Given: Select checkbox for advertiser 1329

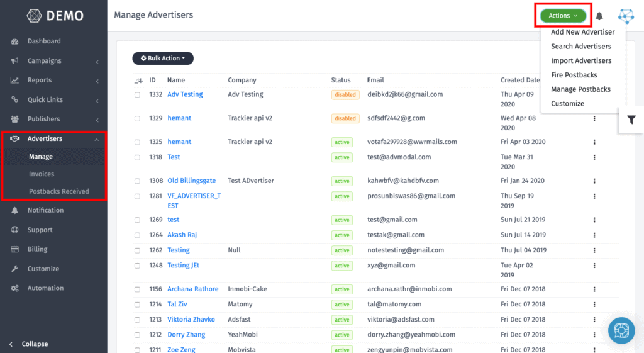Looking at the screenshot, I should (137, 119).
